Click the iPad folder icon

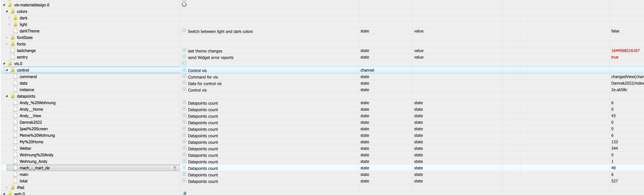(x=13, y=187)
